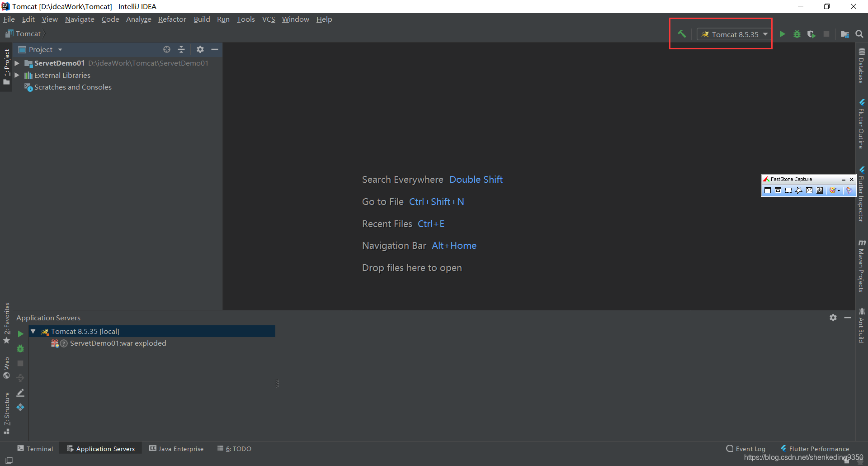Open the Flutter Performance tool window
868x466 pixels.
pos(815,448)
